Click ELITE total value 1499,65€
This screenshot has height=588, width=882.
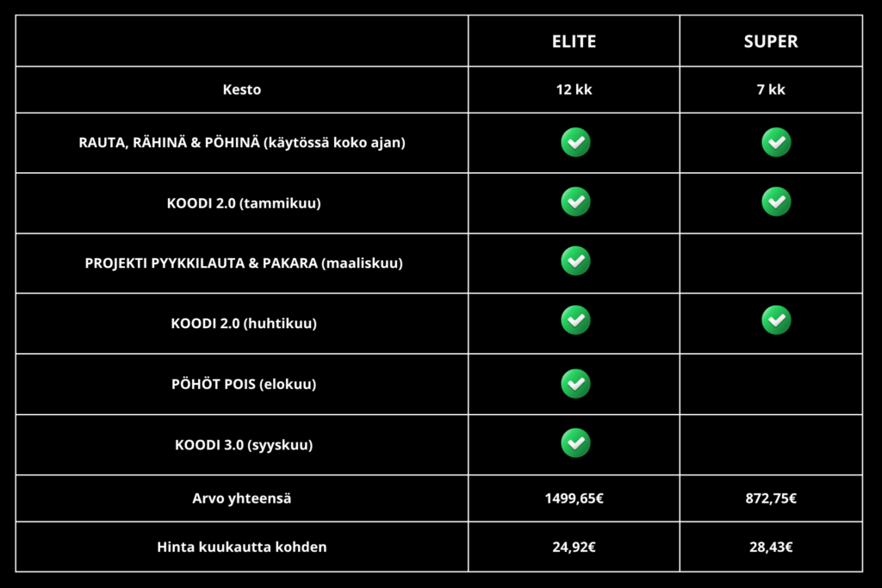click(574, 498)
